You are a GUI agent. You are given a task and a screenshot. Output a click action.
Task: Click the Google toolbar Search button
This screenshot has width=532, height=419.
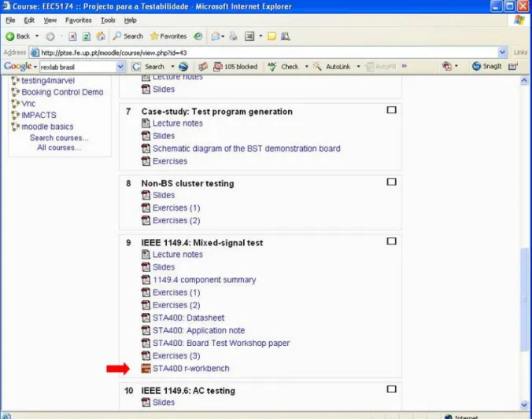[x=148, y=67]
